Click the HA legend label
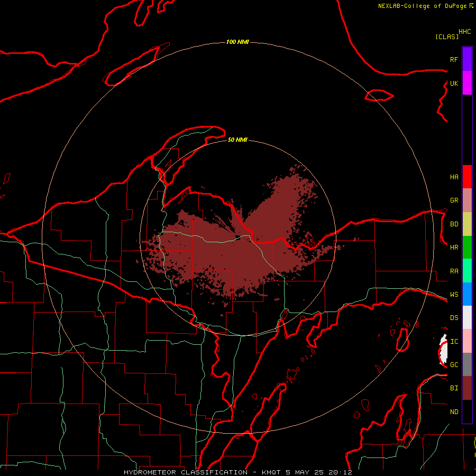The image size is (476, 476). 454,177
